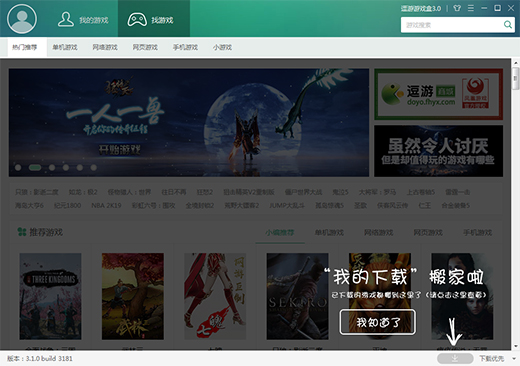
Task: Open the 彩虹六号：围攻 link
Action: coord(153,206)
